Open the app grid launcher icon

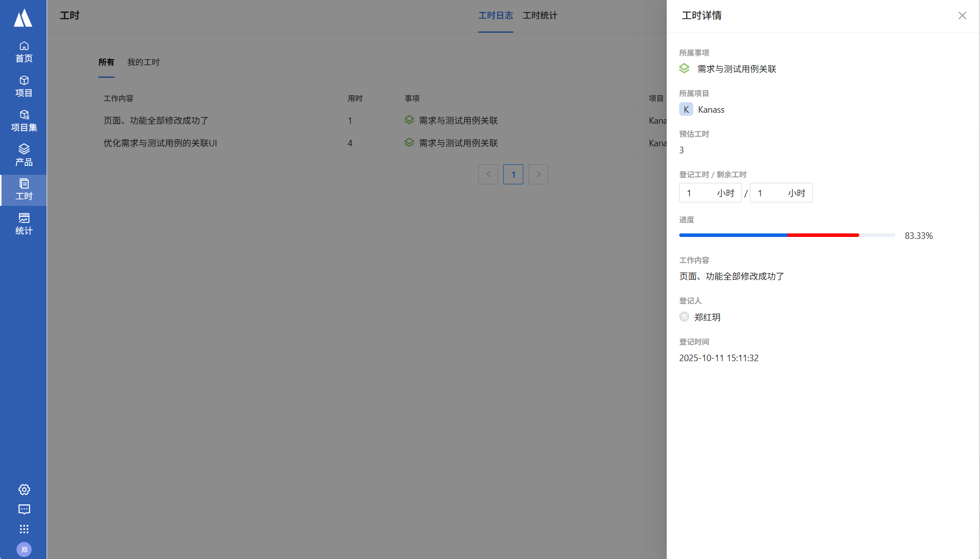point(24,529)
